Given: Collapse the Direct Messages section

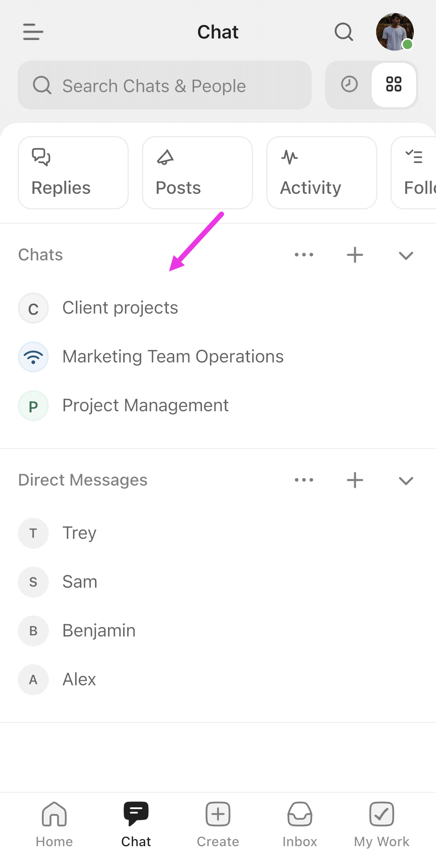Looking at the screenshot, I should [406, 481].
